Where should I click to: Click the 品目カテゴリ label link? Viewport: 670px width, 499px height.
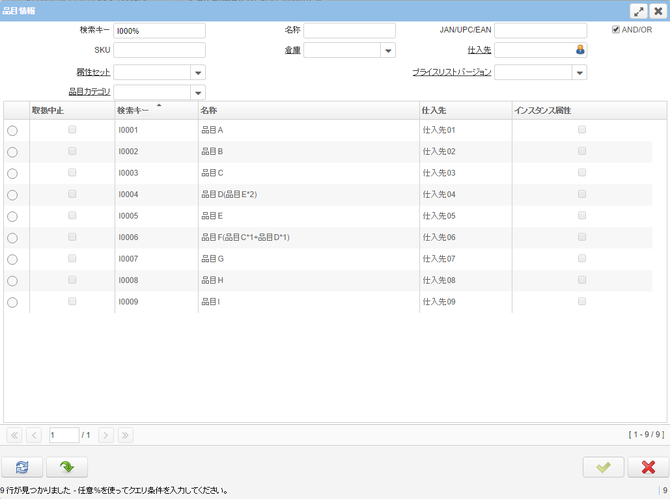(x=89, y=92)
